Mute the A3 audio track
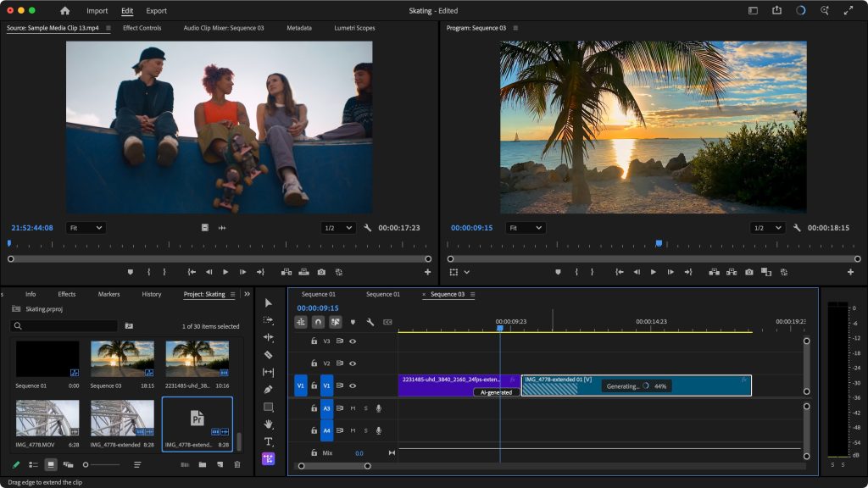This screenshot has height=488, width=868. click(353, 409)
